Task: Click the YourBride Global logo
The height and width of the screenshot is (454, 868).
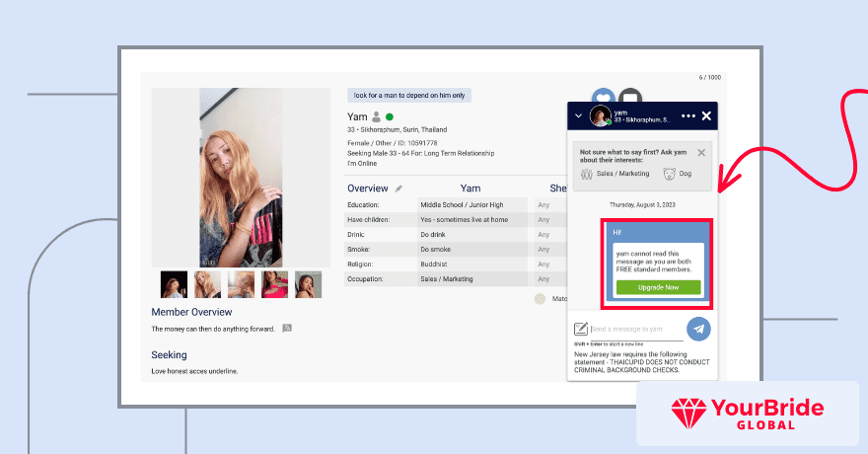Action: click(748, 414)
